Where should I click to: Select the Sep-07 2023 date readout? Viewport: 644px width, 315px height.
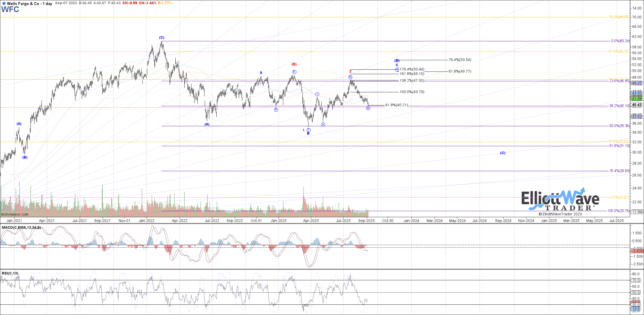(66, 3)
